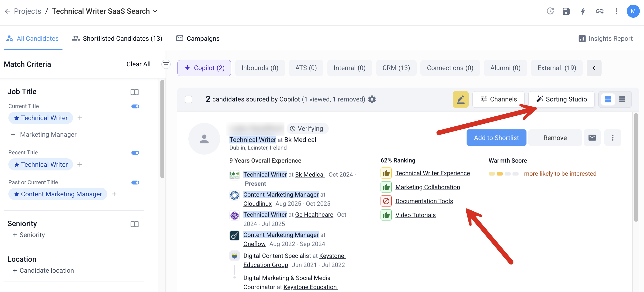644x292 pixels.
Task: Open the Insights Report
Action: pos(606,38)
